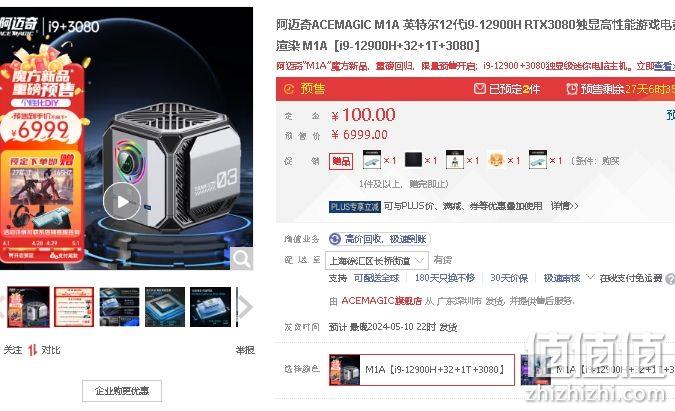
Task: Click 详情>> link beside PLUS offer
Action: click(x=564, y=206)
